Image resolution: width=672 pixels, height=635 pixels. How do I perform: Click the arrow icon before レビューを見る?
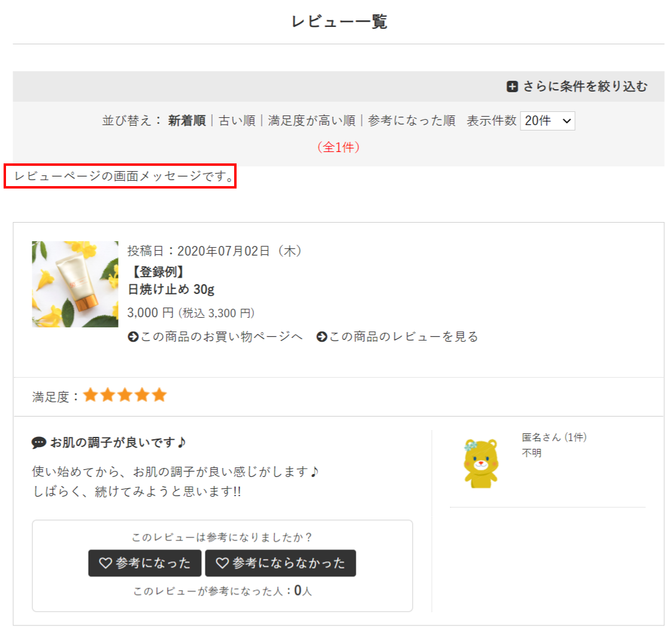point(322,337)
